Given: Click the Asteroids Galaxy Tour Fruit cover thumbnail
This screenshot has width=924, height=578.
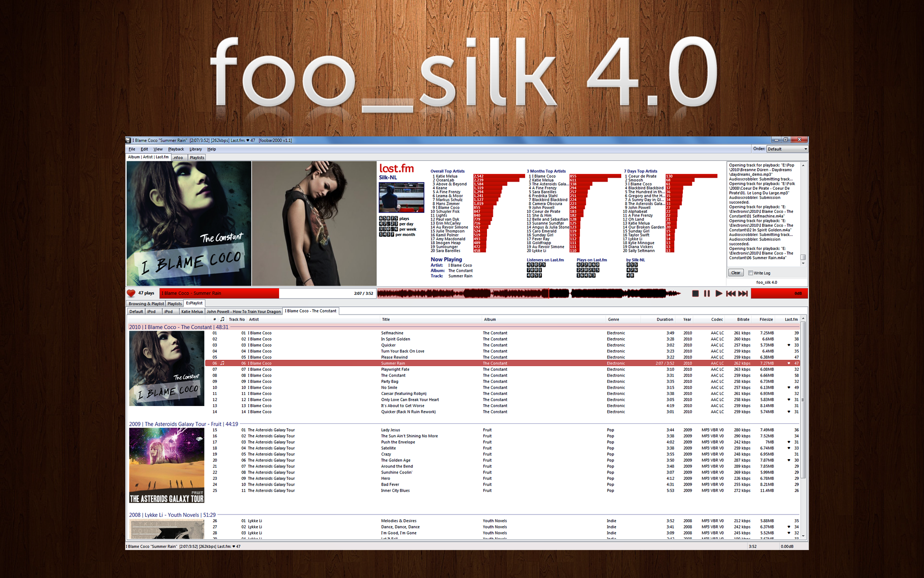Looking at the screenshot, I should pos(167,466).
